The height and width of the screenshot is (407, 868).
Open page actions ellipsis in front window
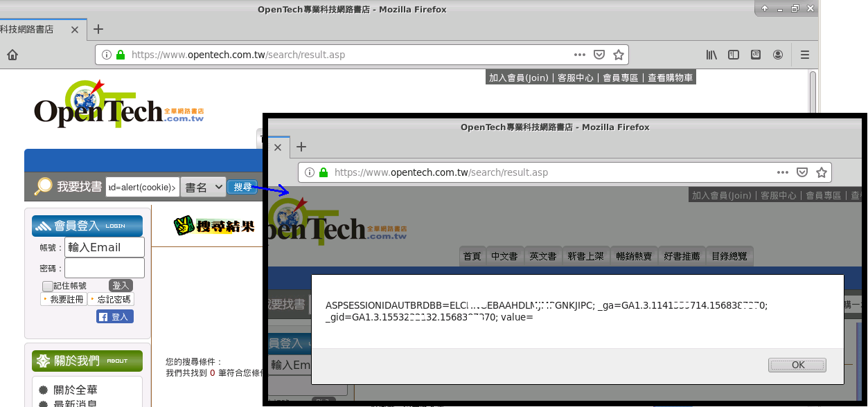point(783,172)
